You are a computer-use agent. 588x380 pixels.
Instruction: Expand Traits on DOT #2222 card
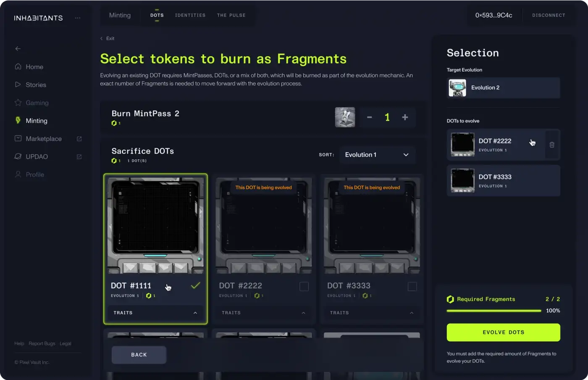tap(263, 313)
